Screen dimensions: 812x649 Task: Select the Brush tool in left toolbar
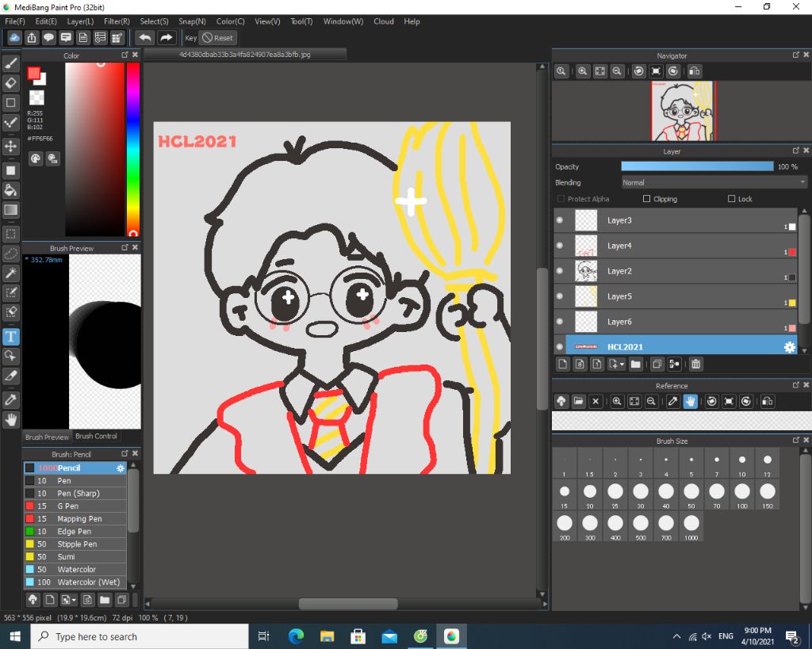pyautogui.click(x=11, y=63)
